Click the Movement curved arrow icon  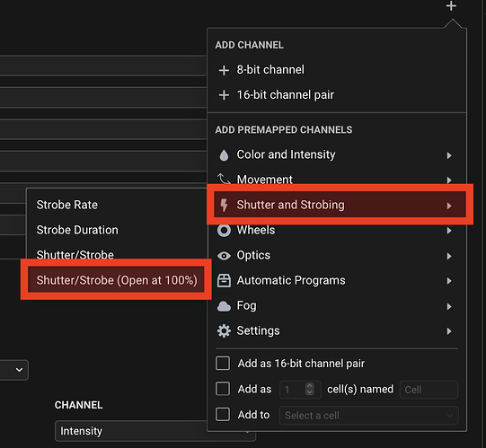(224, 179)
